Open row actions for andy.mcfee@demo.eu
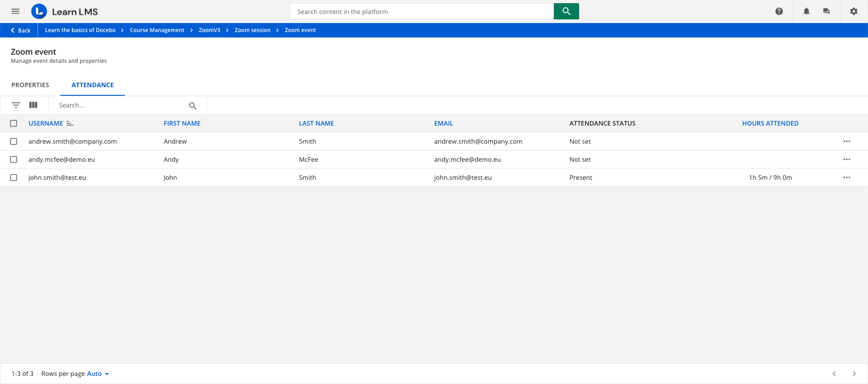Viewport: 868px width, 384px height. (x=847, y=159)
